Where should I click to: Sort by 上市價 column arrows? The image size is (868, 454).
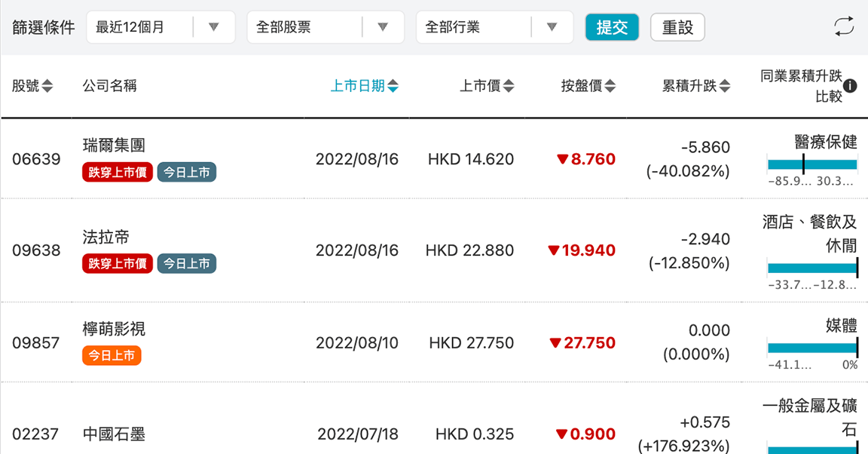[x=509, y=86]
